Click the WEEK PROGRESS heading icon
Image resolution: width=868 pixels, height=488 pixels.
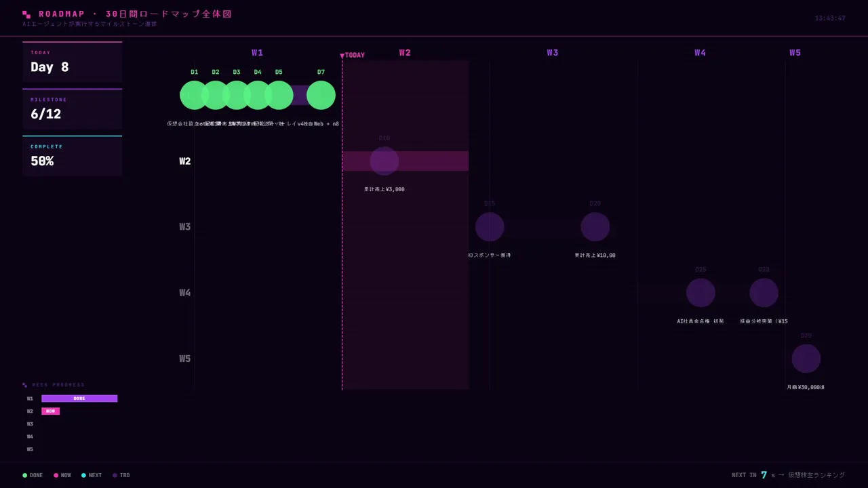point(25,385)
